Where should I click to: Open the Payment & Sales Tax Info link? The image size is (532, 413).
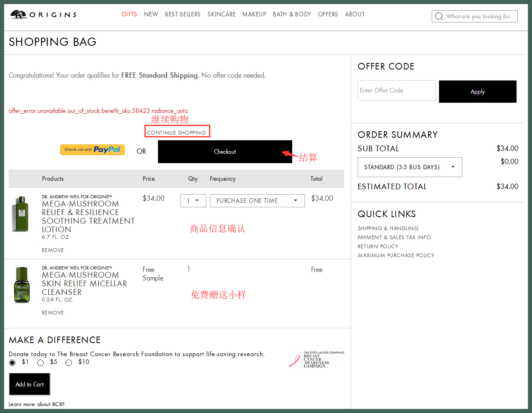[x=394, y=238]
